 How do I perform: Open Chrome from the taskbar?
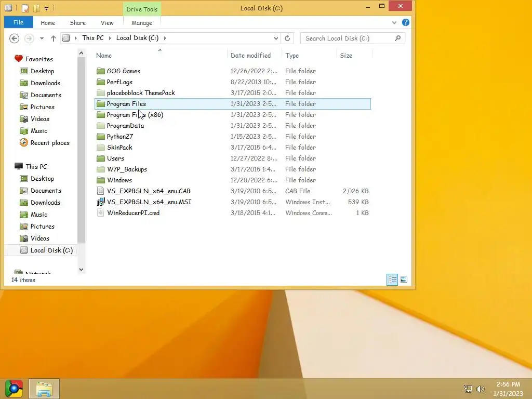pos(14,389)
